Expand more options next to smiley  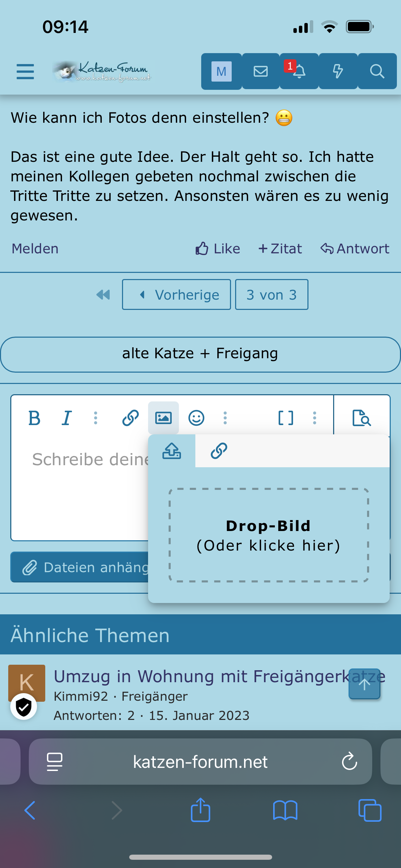[x=225, y=418]
